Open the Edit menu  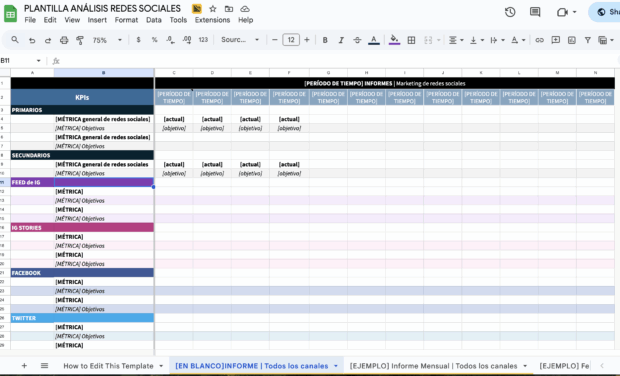(50, 20)
